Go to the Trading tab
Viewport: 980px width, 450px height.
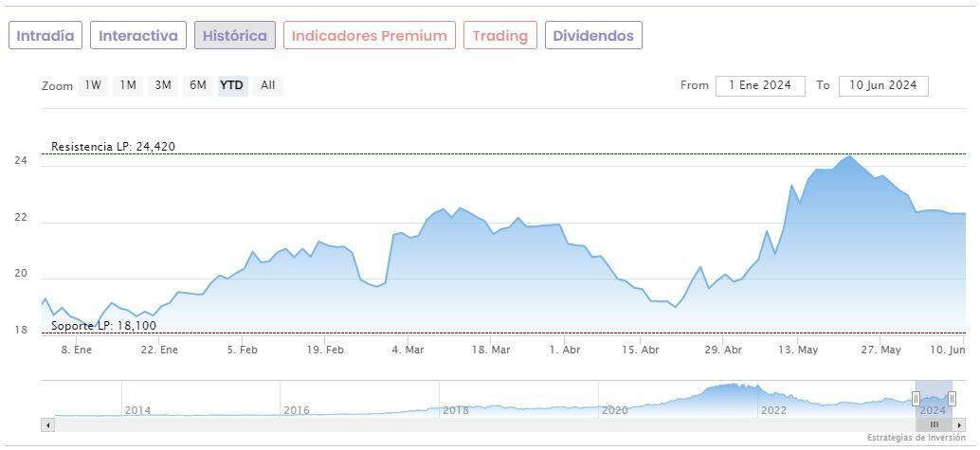[x=500, y=36]
